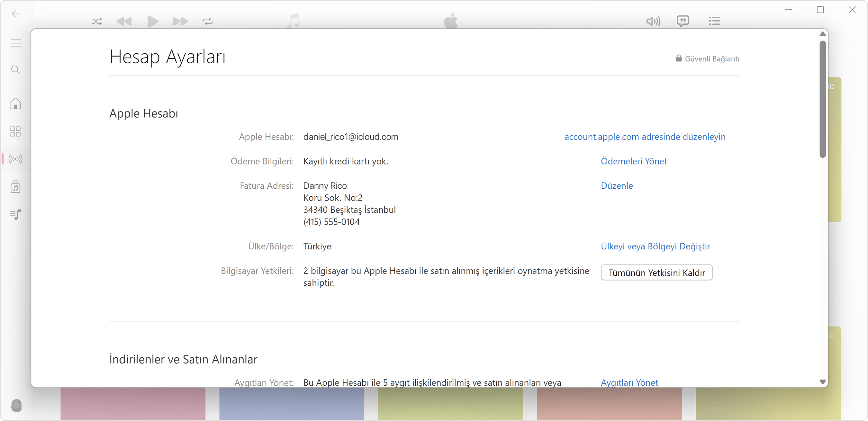The height and width of the screenshot is (421, 868).
Task: Open the hamburger sidebar menu
Action: [x=16, y=43]
